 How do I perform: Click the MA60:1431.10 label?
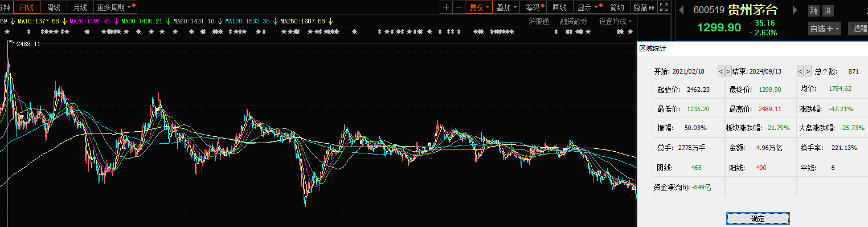[x=194, y=21]
